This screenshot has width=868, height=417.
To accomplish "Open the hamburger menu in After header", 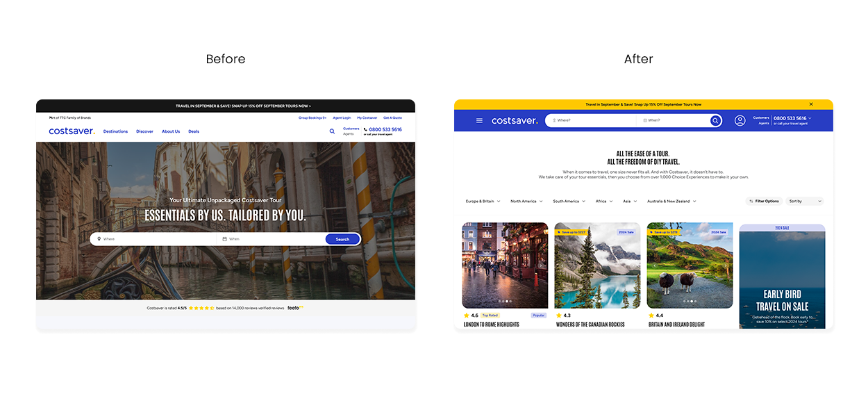I will point(479,120).
